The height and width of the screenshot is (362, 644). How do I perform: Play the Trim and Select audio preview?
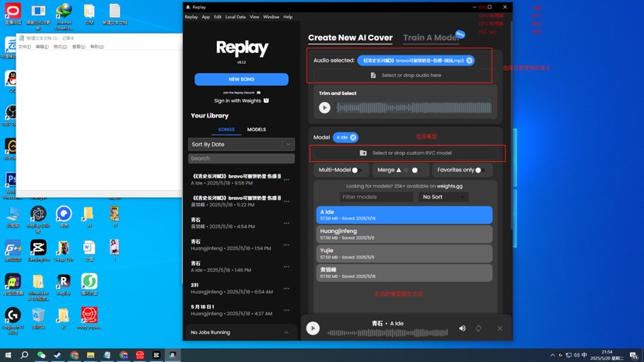[324, 107]
